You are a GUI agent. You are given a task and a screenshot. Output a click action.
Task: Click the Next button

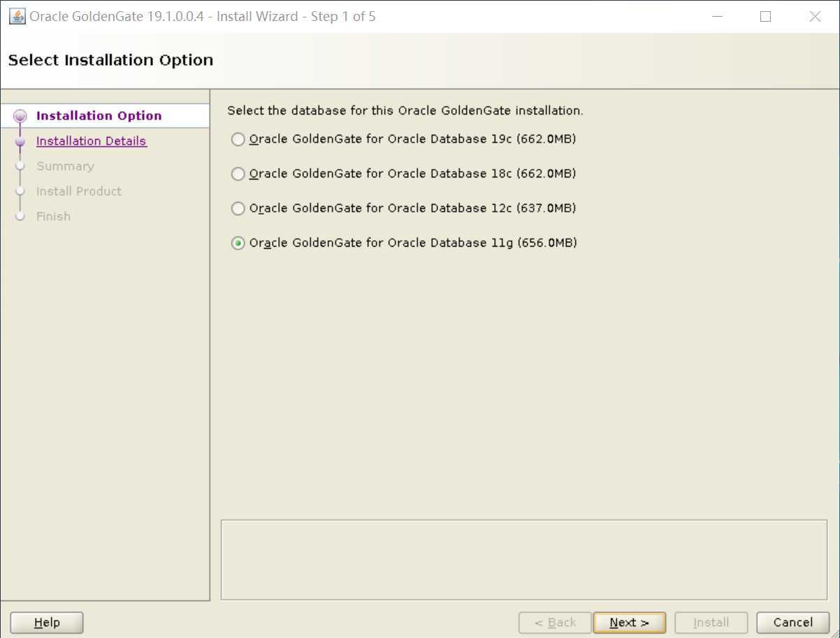pyautogui.click(x=629, y=623)
